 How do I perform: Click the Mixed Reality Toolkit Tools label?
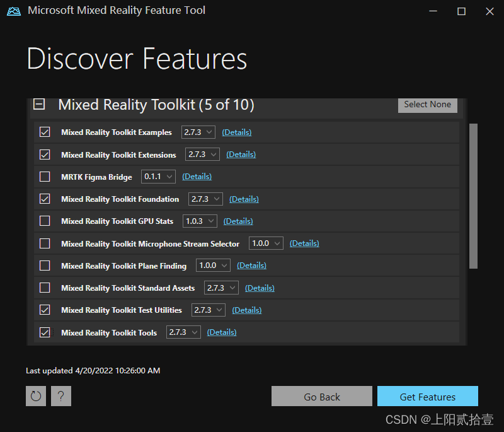[109, 332]
